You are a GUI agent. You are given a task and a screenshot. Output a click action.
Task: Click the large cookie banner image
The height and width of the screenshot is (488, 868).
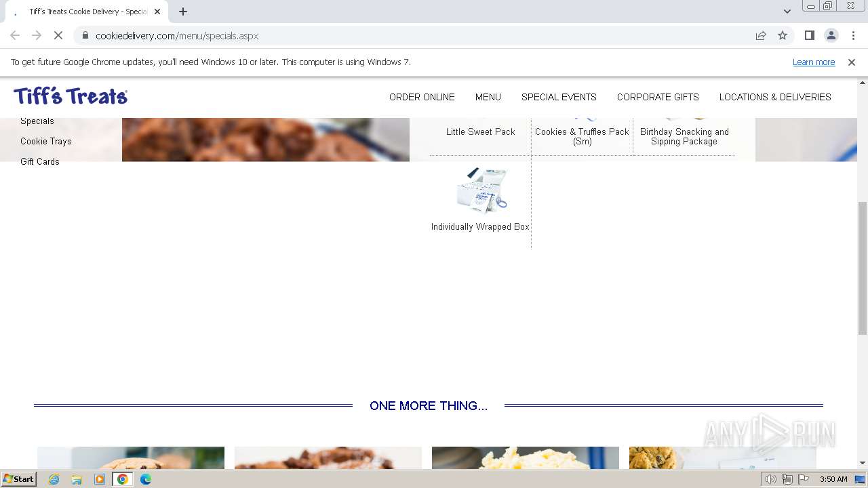[266, 140]
